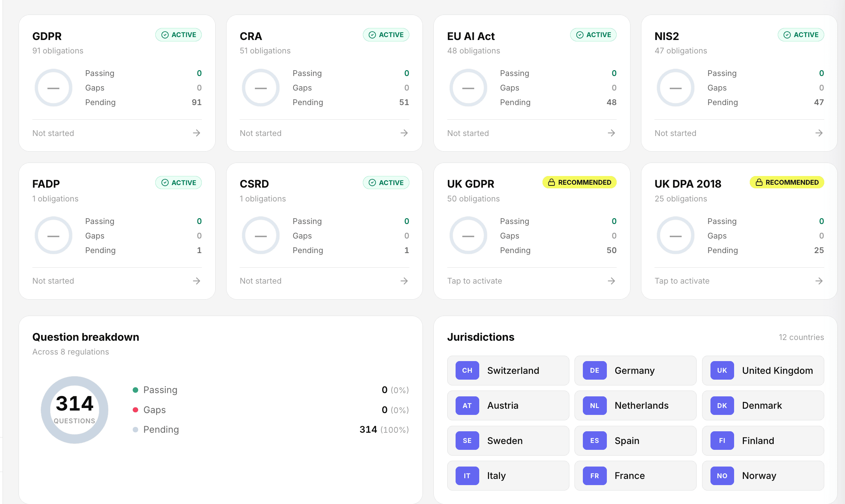Click the CSRD progress ring

[x=261, y=236]
